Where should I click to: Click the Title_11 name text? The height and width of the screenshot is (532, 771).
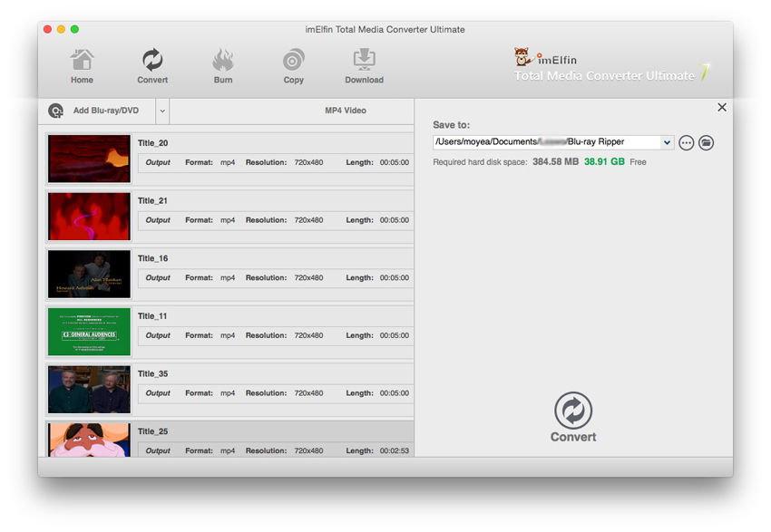click(152, 316)
